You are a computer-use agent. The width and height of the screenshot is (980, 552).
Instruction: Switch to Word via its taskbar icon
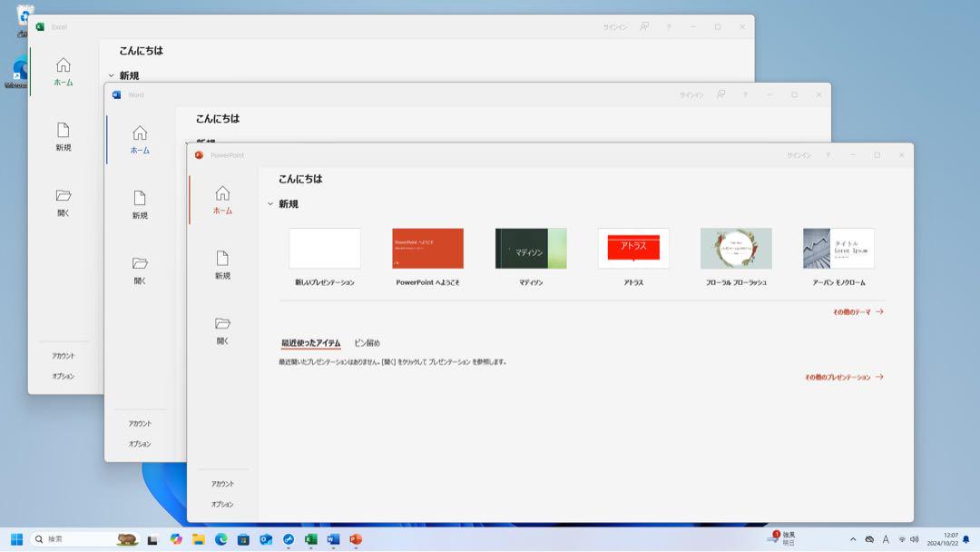click(x=333, y=539)
